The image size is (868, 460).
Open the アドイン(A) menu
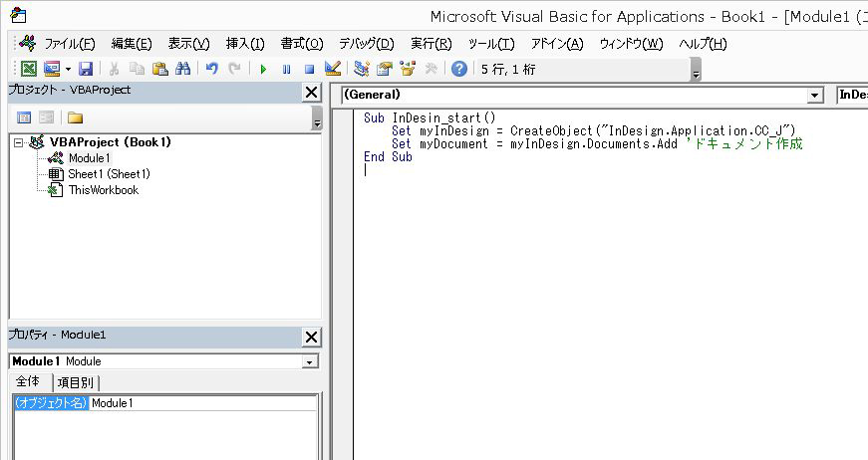pyautogui.click(x=557, y=43)
